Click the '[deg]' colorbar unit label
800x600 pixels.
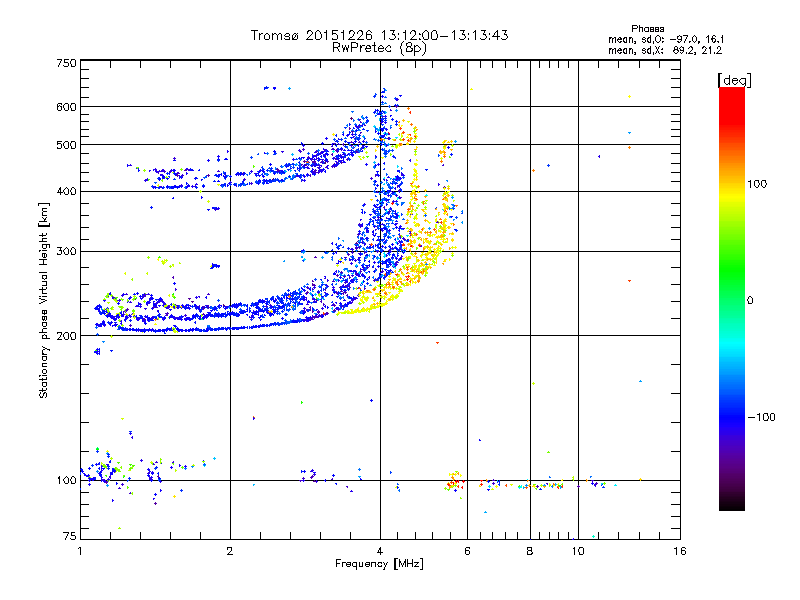tap(734, 80)
